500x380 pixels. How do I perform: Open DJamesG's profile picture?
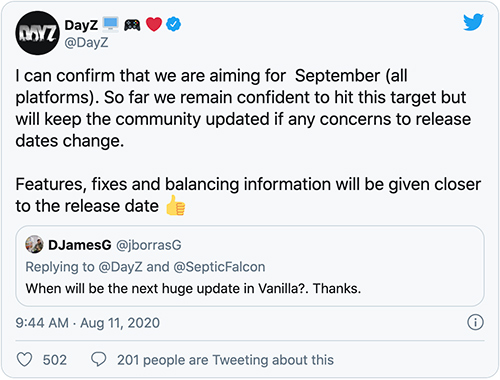click(34, 244)
